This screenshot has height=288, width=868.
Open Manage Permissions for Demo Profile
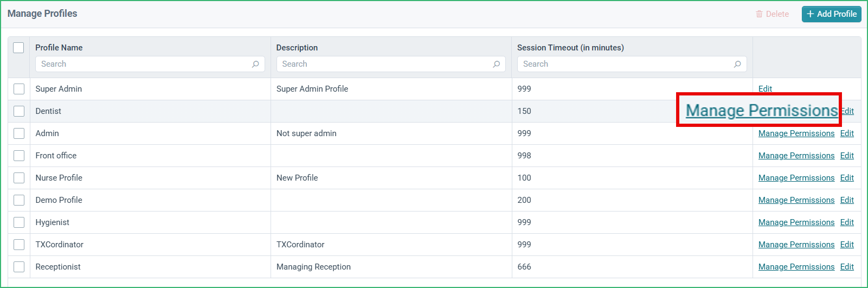point(796,200)
